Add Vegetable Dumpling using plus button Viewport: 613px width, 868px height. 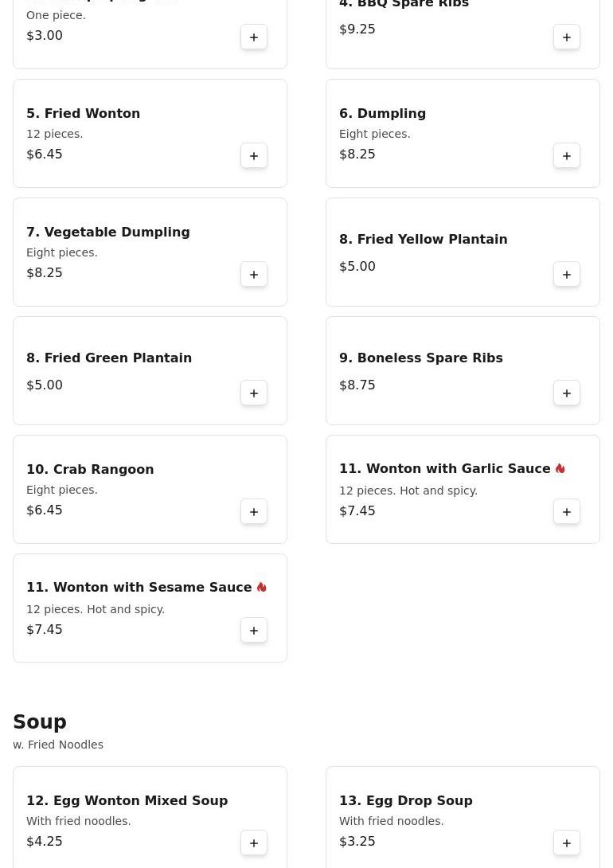click(254, 274)
